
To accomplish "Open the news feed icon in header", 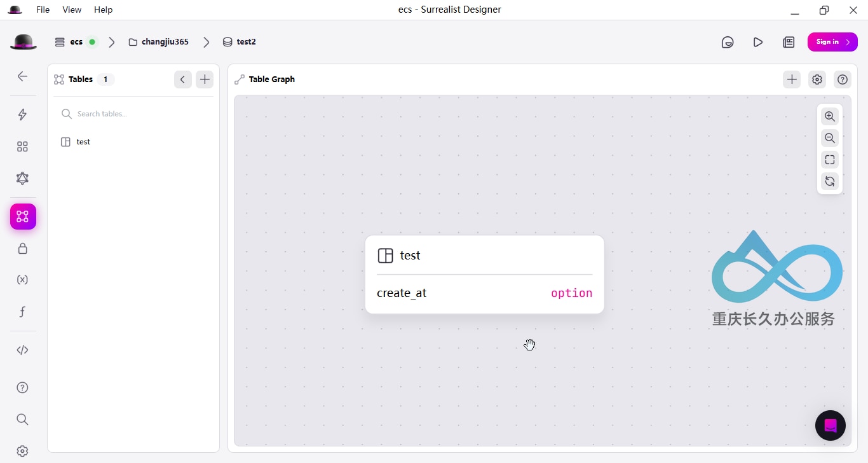I will pos(789,43).
